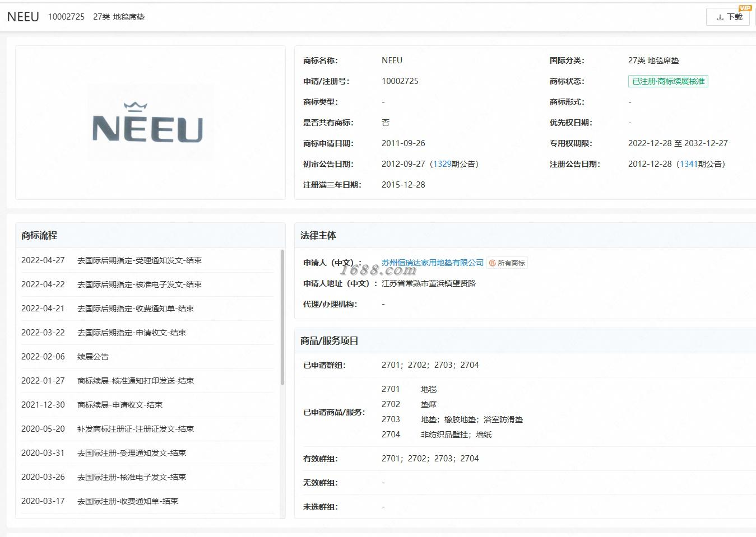Click the 商品/服务项目 section header
The width and height of the screenshot is (756, 537).
(329, 341)
